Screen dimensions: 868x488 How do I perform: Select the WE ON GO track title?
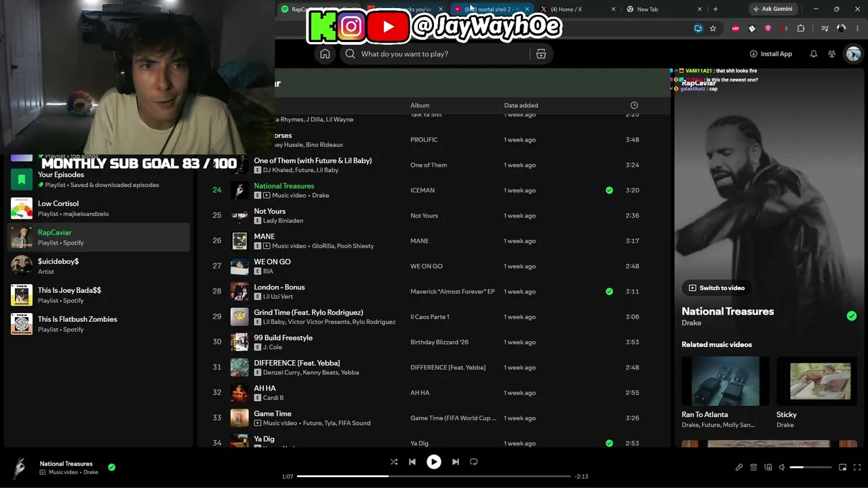pos(273,262)
